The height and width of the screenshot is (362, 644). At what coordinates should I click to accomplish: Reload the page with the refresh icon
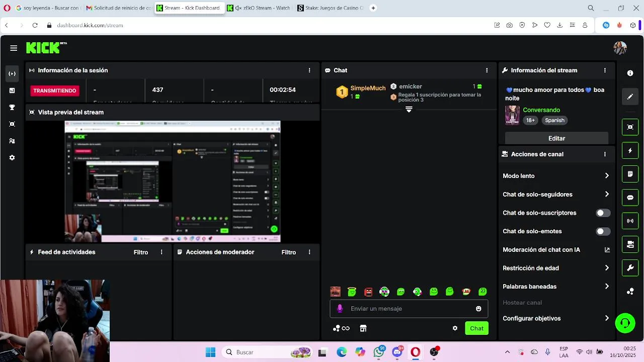[x=35, y=25]
